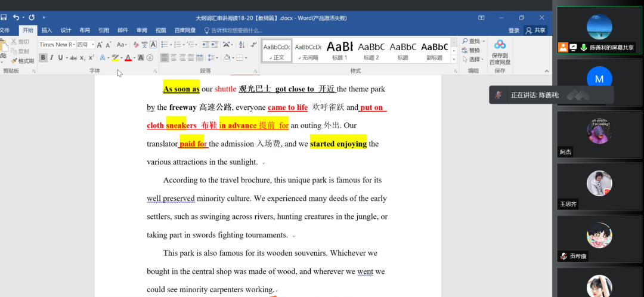Apply red font color button
The height and width of the screenshot is (297, 644).
click(x=128, y=58)
